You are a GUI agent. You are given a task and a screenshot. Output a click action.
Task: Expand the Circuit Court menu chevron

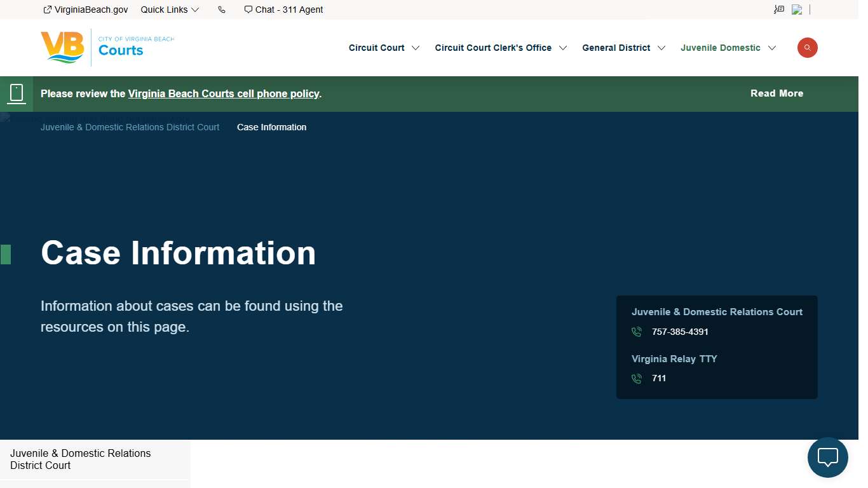point(416,48)
